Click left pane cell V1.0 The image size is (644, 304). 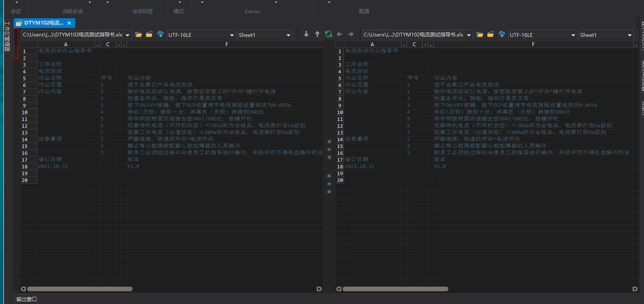point(133,166)
